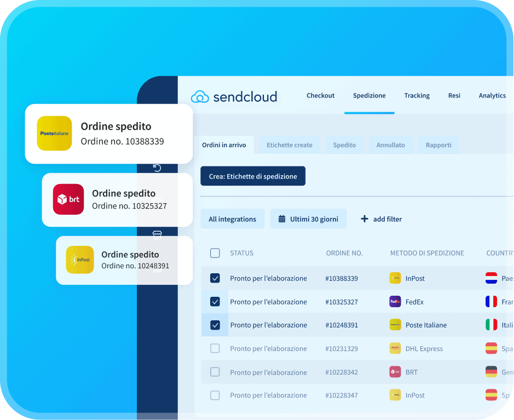Uncheck order #10388339 checkbox
The image size is (514, 420).
[215, 278]
